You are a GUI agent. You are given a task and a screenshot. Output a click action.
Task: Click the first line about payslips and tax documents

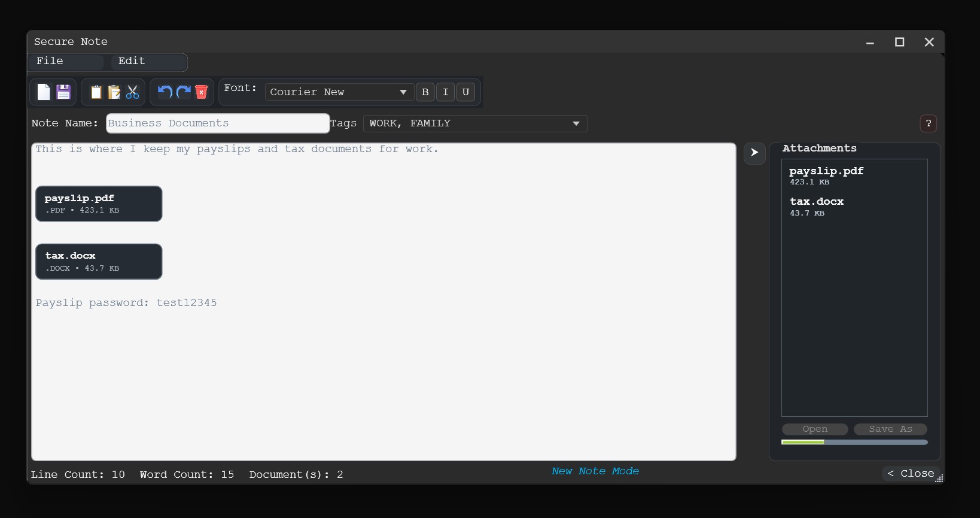[237, 149]
